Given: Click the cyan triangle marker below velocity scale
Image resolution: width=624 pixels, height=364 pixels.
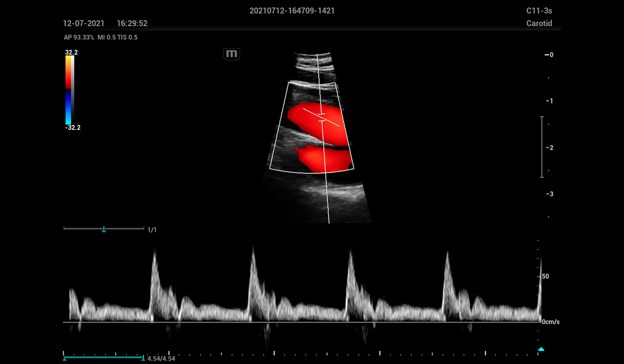Looking at the screenshot, I should [541, 349].
